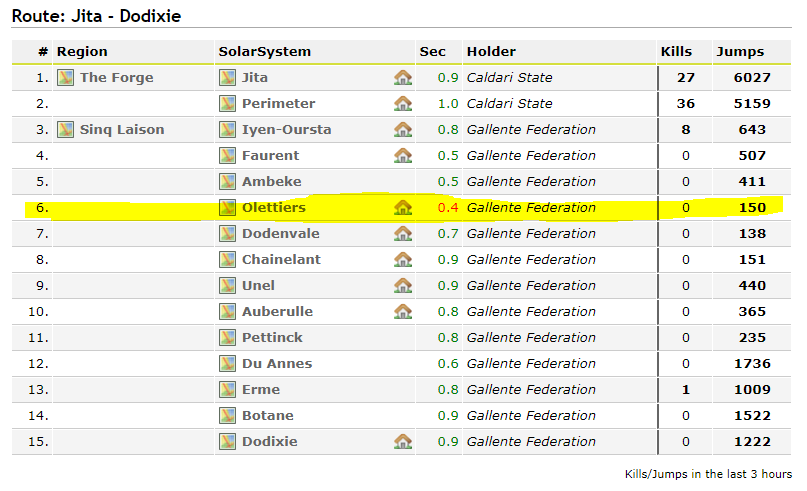Click the station house icon in Perimeter row

[403, 103]
